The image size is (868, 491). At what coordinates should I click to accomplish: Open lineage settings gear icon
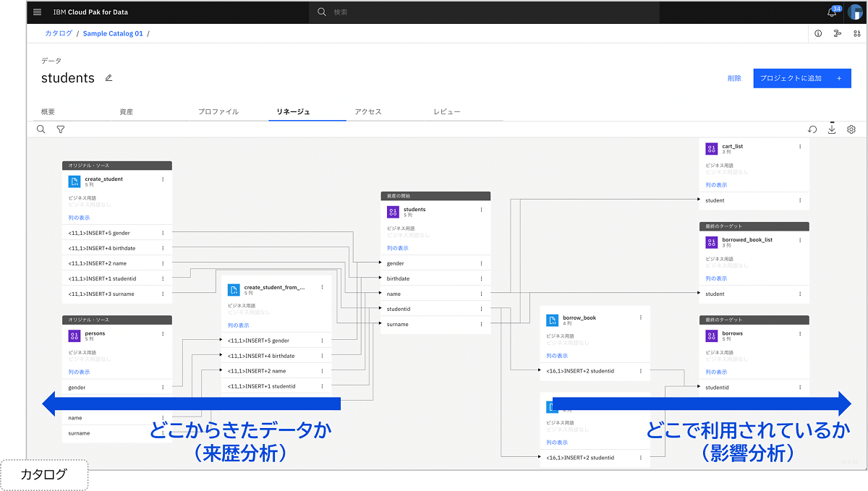point(851,129)
